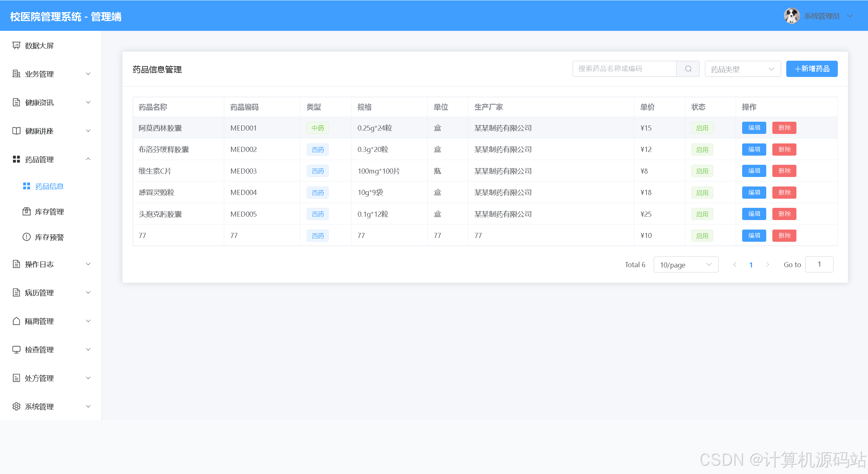Click the 搜索药品名称或编码 search field

click(624, 69)
